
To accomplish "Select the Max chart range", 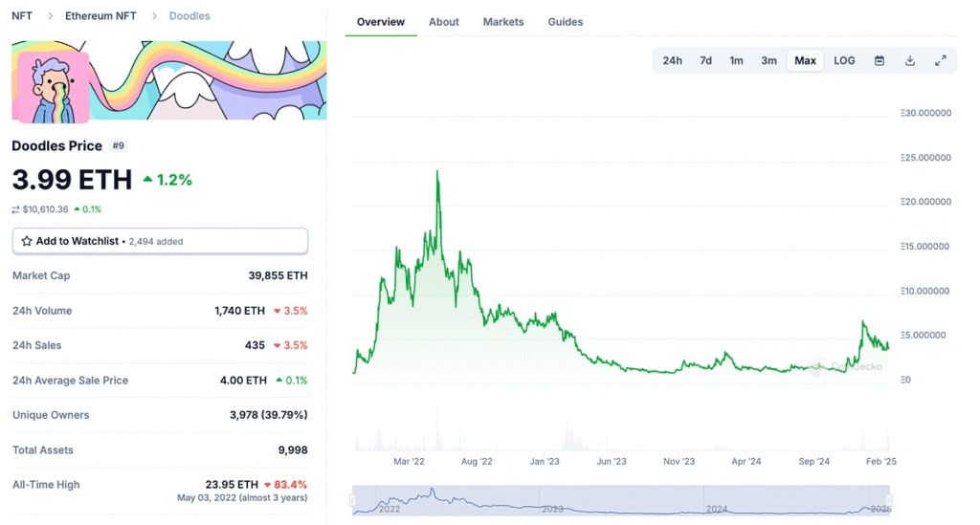I will tap(805, 60).
